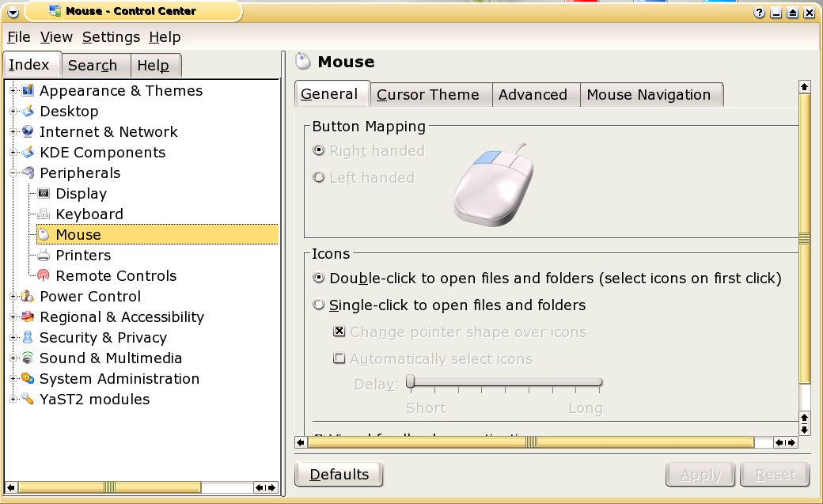Expand KDE Components tree node
This screenshot has height=504, width=823.
[13, 152]
